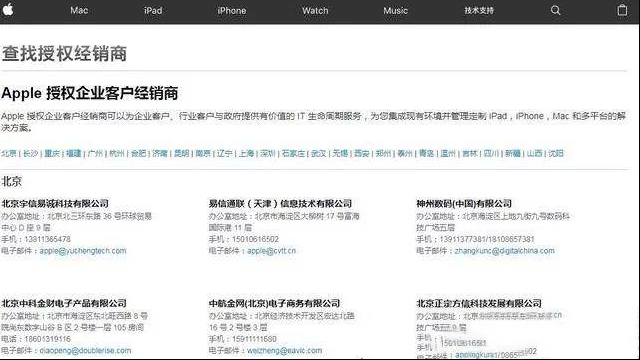
Task: Open the digitalchina.com email link
Action: point(504,251)
